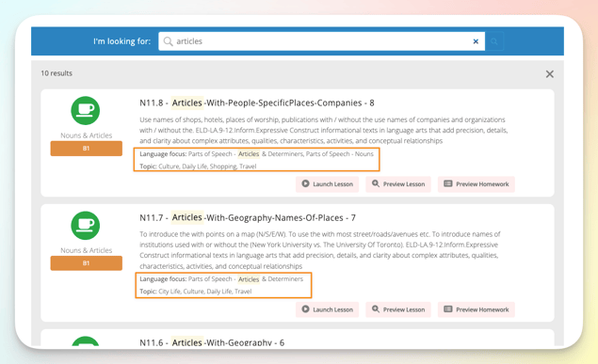Click 'Topic: City Life, Culture, Daily Life, Travel'
The width and height of the screenshot is (598, 364).
coord(196,292)
